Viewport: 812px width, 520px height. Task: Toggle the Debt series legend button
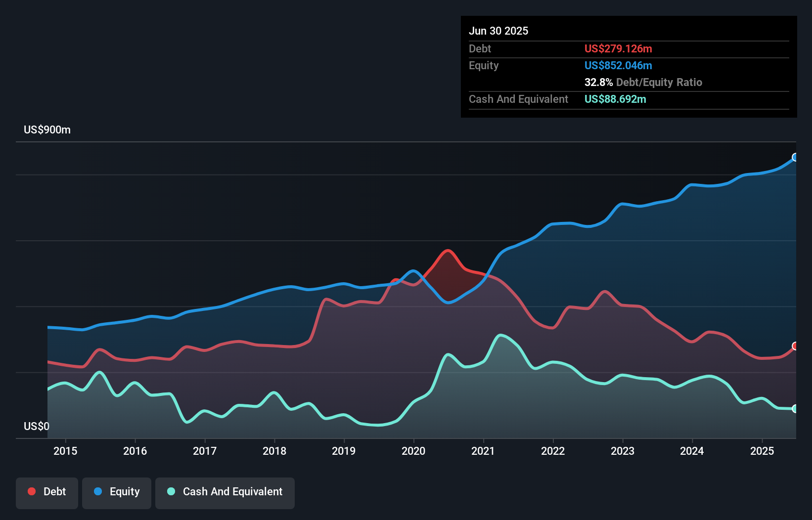[47, 493]
